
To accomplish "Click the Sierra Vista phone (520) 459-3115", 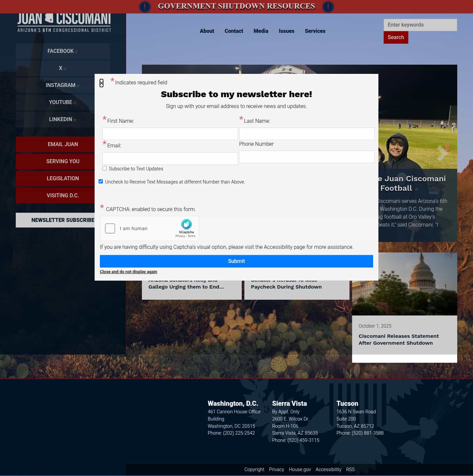I will click(x=303, y=440).
